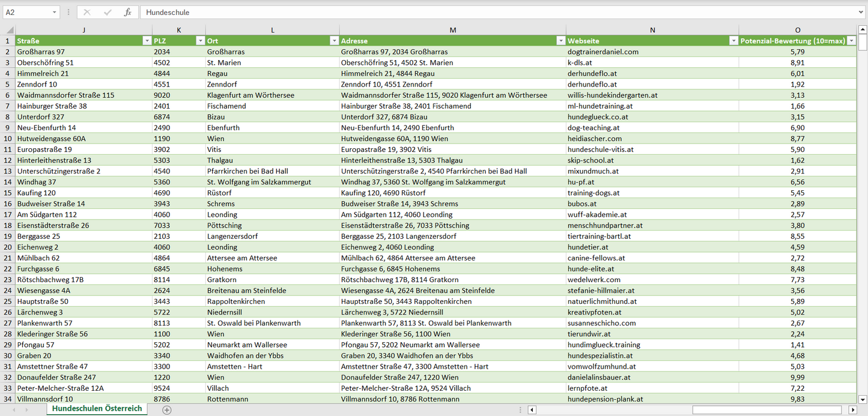
Task: Click the vertical scrollbar down arrow
Action: tap(863, 399)
